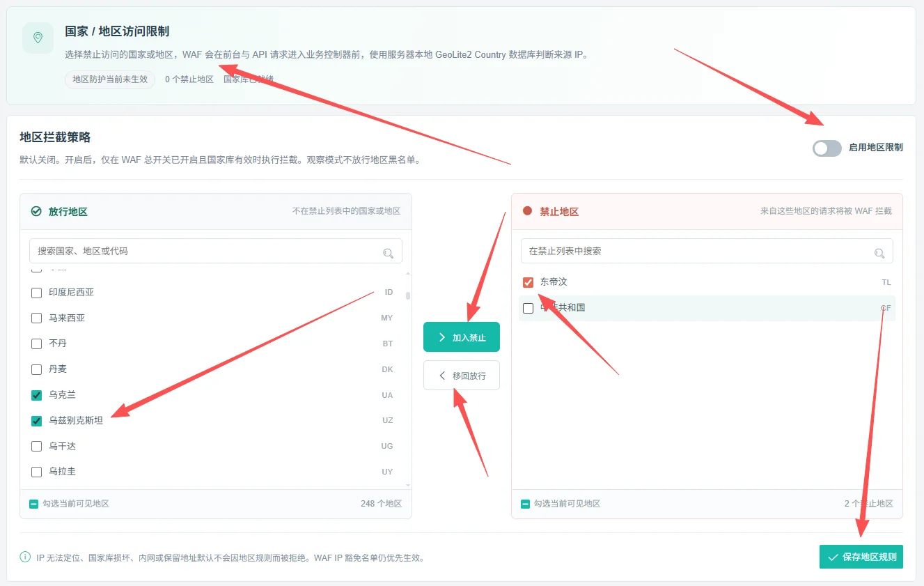Uncheck 东帝汶 in the 禁止地区 list
The width and height of the screenshot is (924, 586).
coord(528,282)
